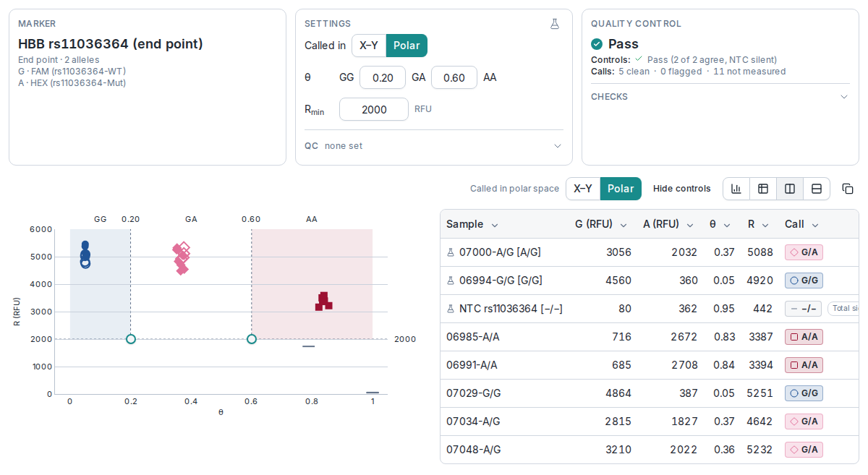This screenshot has width=868, height=475.
Task: Click the flask icon beside 07000-A/G
Action: [451, 252]
